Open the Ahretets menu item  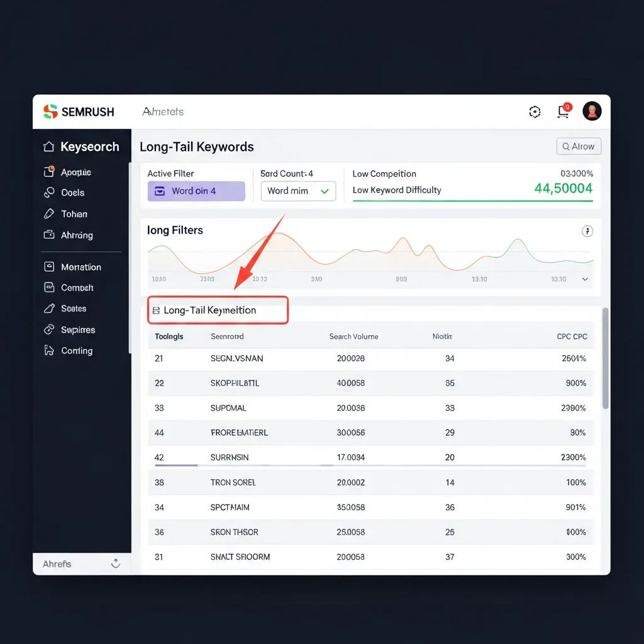tap(163, 111)
